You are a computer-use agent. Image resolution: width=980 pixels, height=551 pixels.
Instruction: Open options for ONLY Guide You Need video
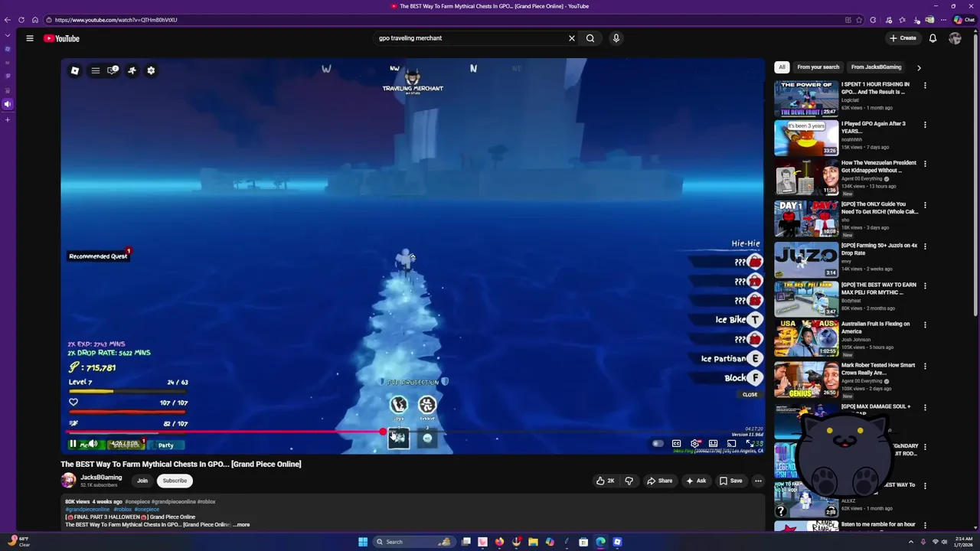[x=925, y=205]
